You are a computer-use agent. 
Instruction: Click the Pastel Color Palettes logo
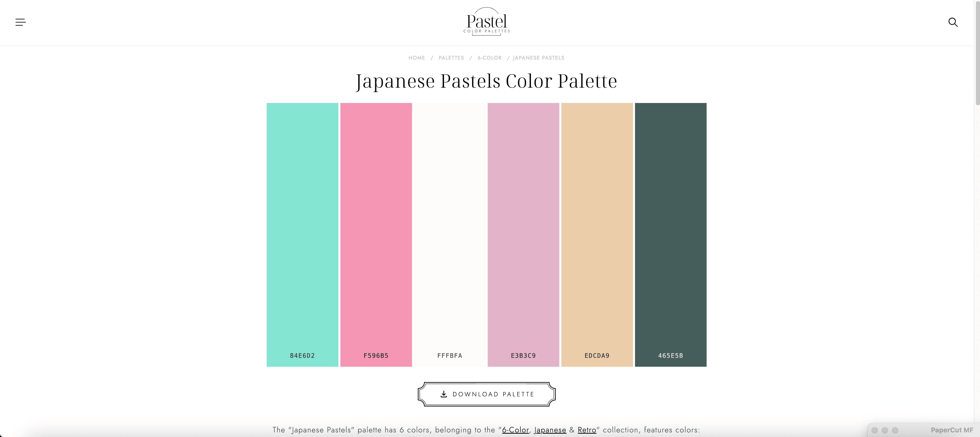(x=487, y=22)
